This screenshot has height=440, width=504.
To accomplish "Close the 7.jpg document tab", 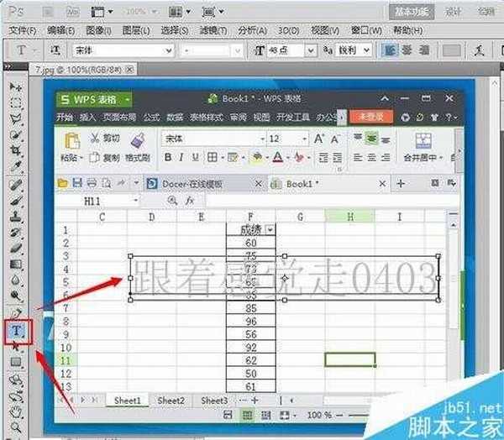I will (x=129, y=70).
